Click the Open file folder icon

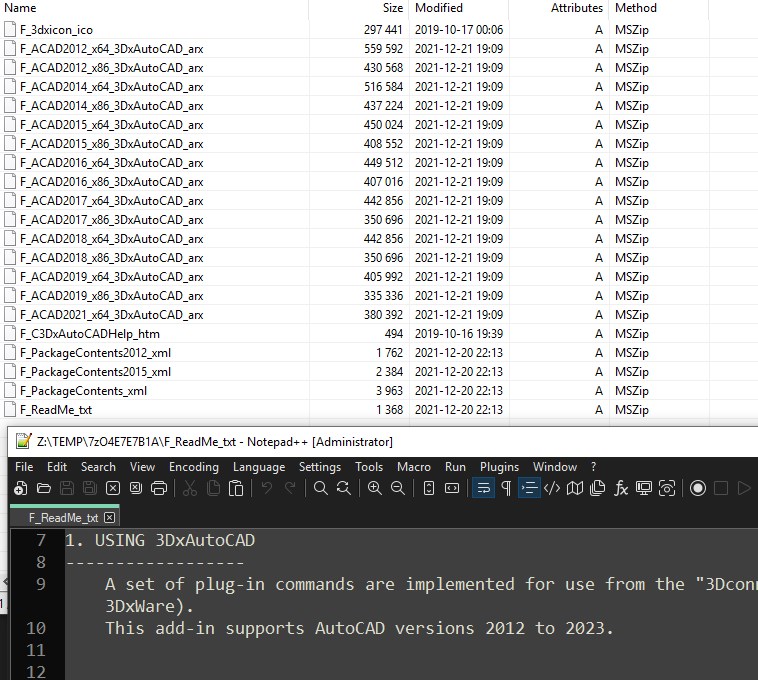point(44,489)
